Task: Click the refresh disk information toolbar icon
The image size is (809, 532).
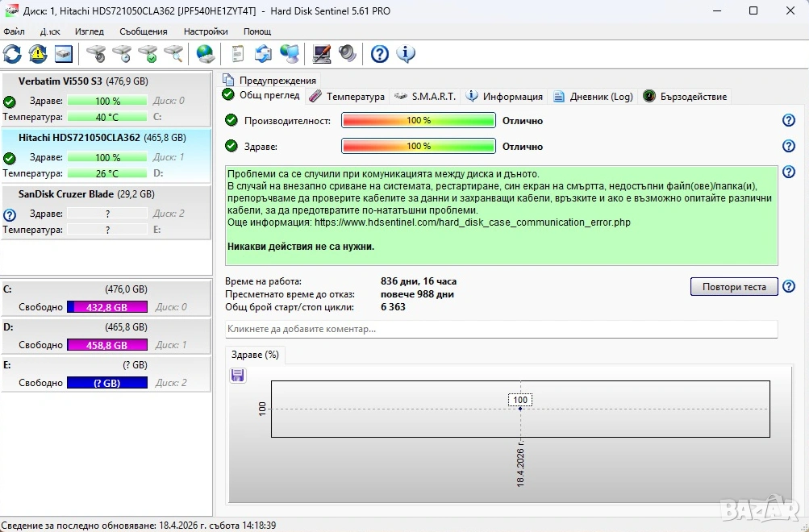Action: pos(12,54)
